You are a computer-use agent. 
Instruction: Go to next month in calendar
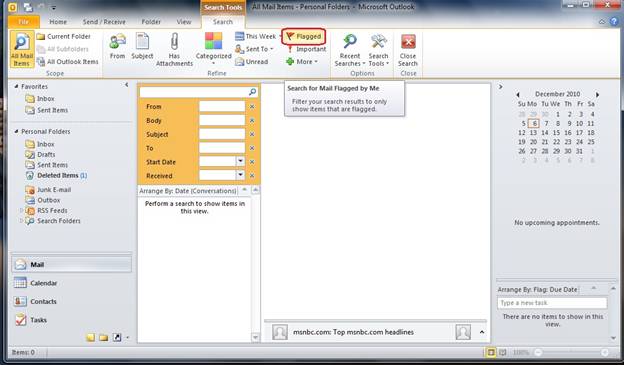(x=597, y=95)
